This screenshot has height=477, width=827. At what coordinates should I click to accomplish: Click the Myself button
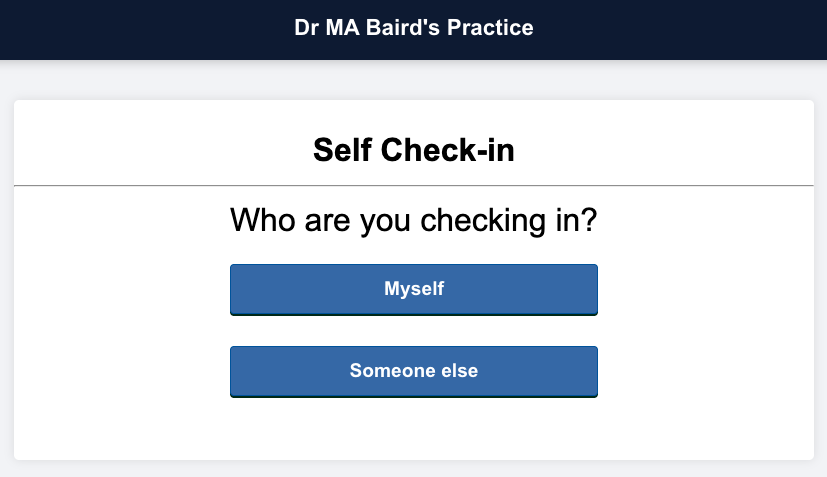[x=413, y=289]
